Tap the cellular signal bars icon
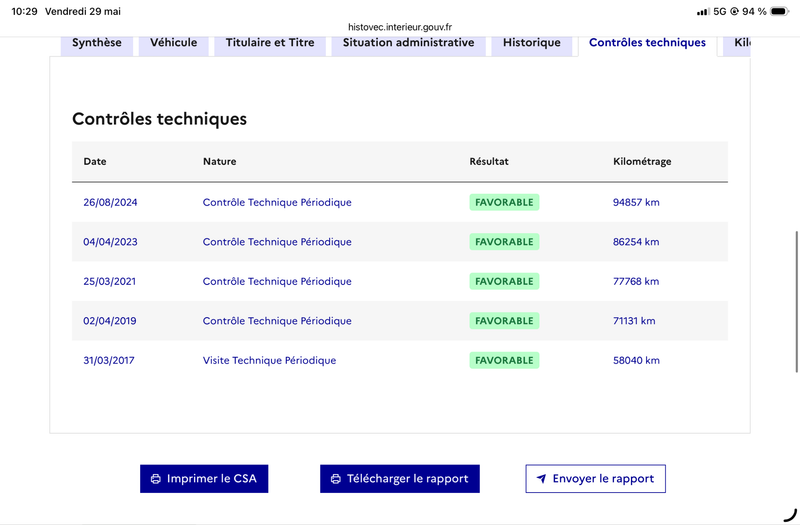Viewport: 800px width, 525px height. 703,11
